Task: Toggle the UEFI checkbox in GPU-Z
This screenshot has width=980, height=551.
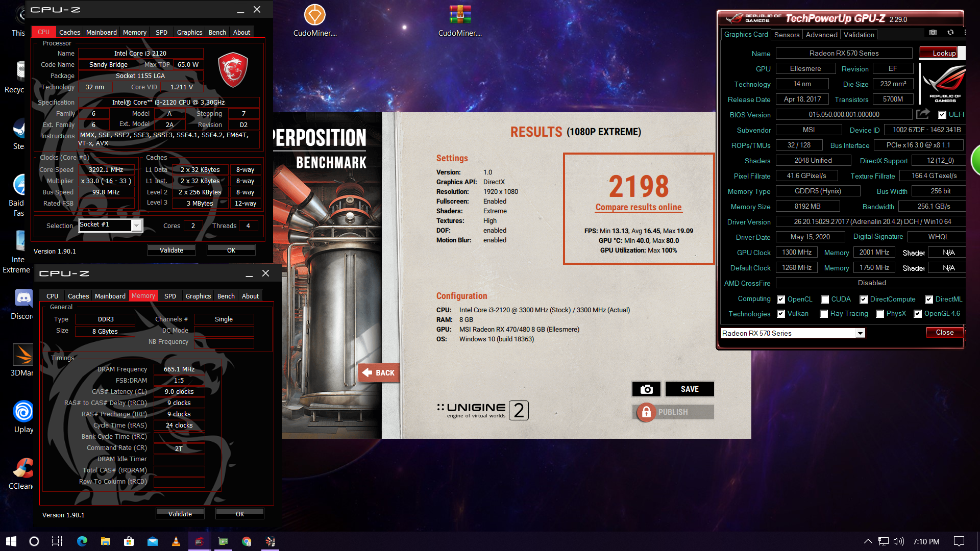Action: 942,115
